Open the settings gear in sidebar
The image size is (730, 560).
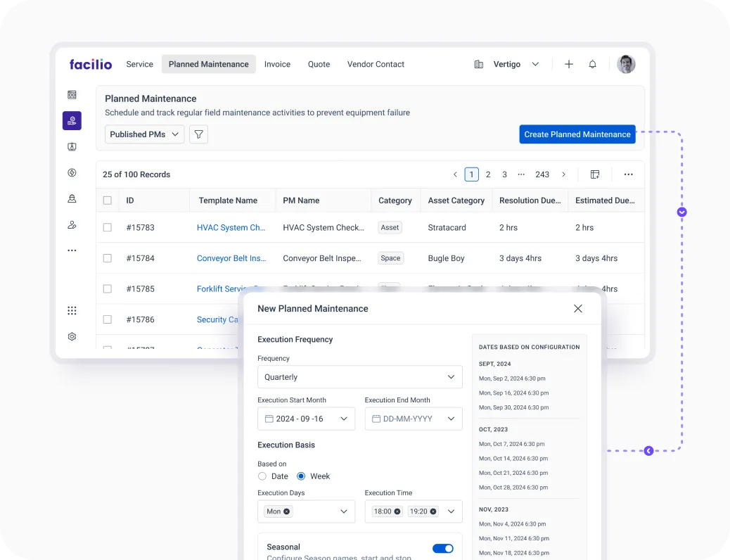(72, 336)
